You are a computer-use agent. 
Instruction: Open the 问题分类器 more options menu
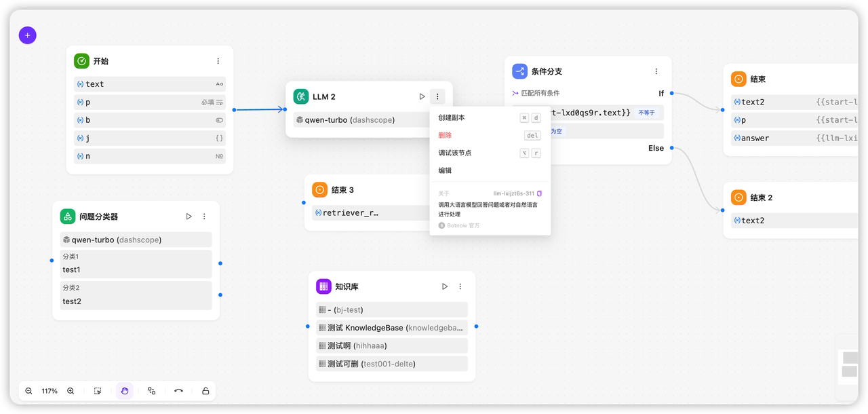(x=204, y=217)
